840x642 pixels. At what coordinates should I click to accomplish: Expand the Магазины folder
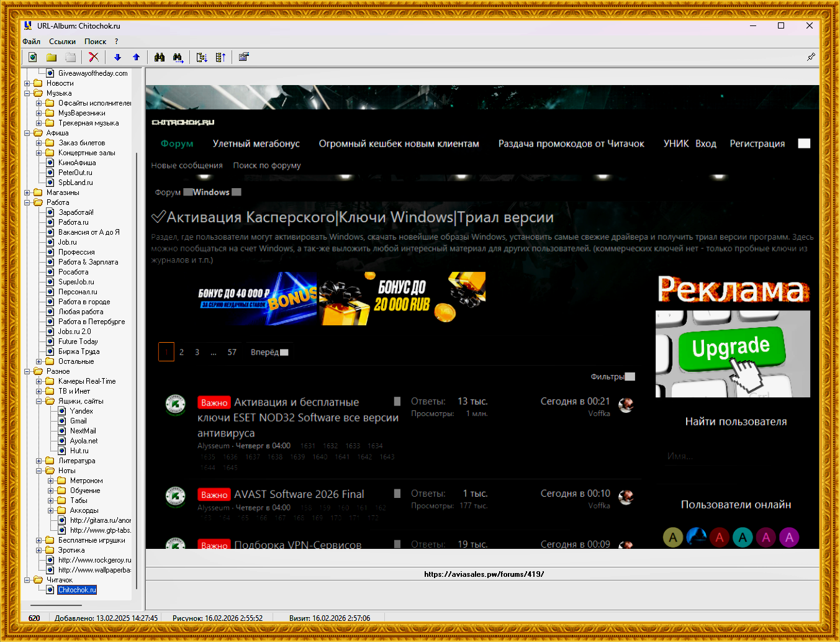(27, 192)
